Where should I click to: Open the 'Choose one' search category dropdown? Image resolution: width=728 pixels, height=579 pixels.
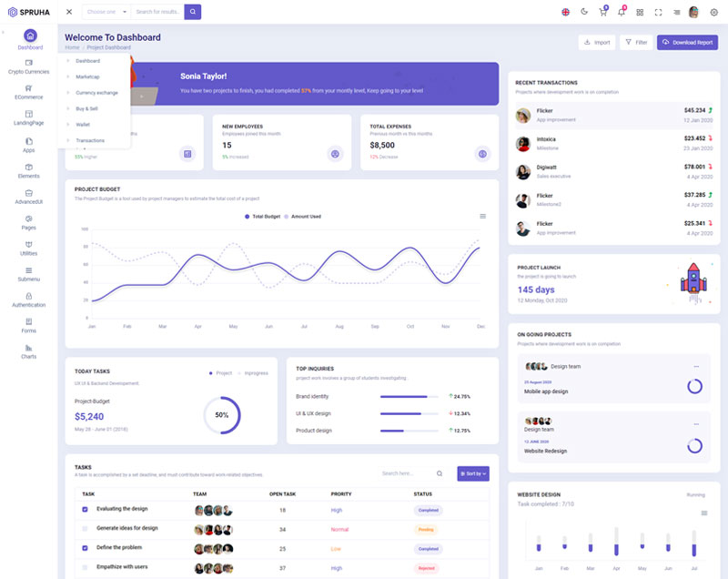[106, 12]
